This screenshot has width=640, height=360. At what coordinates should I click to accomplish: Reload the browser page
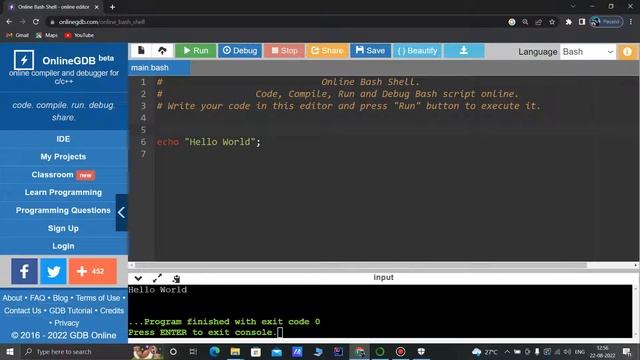(36, 22)
